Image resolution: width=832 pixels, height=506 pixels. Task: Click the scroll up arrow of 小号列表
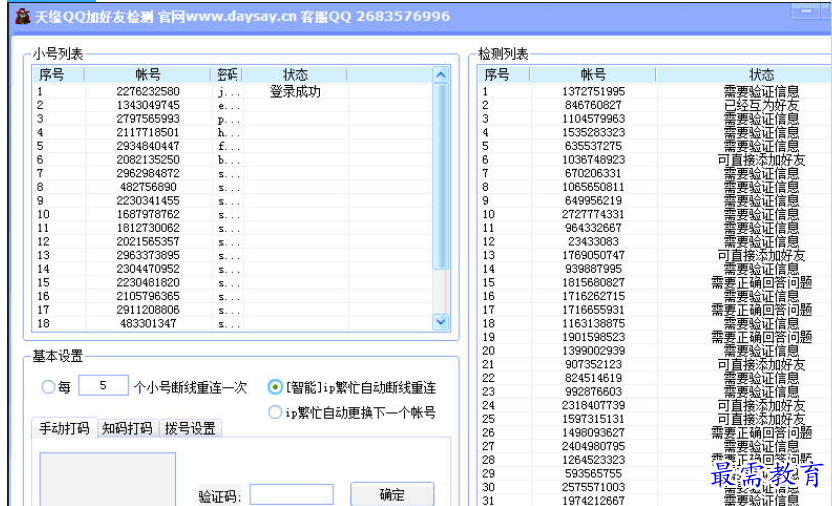click(x=440, y=75)
